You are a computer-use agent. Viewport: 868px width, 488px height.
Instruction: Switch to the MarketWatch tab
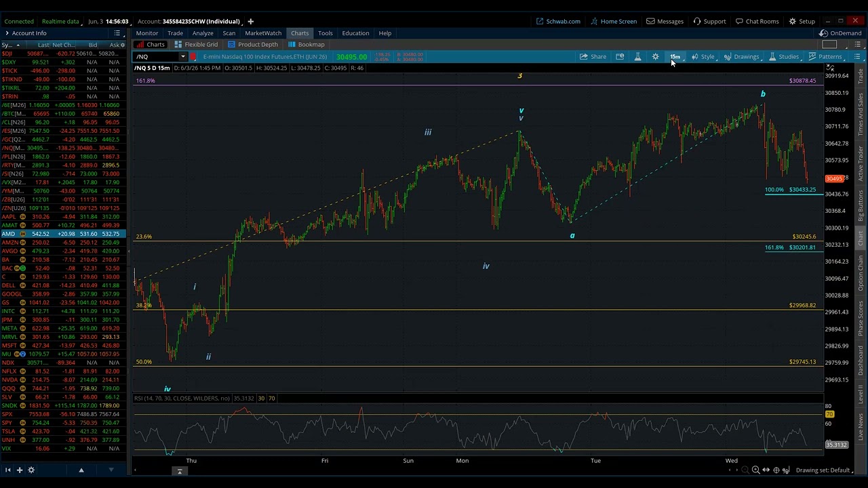263,33
